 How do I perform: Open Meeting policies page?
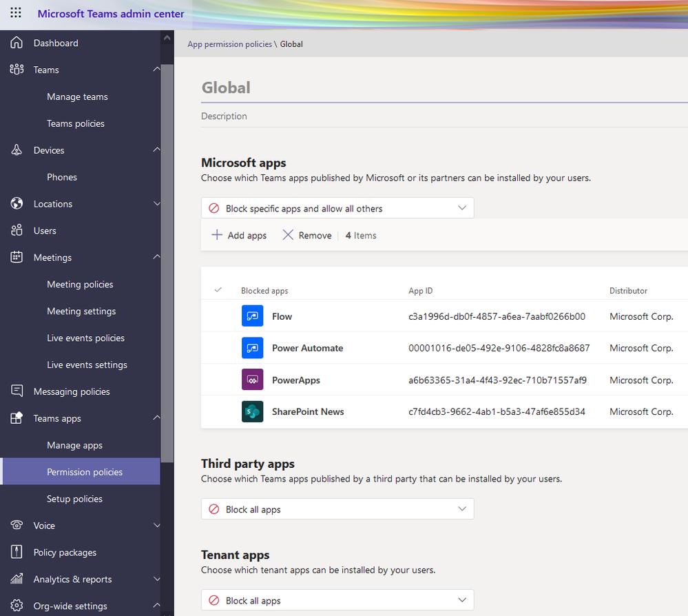[80, 284]
